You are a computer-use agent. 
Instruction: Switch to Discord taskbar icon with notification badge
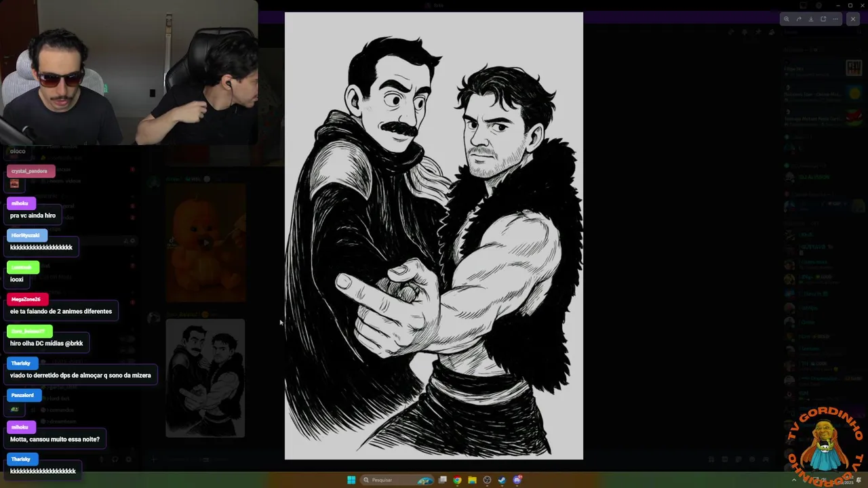click(x=517, y=480)
